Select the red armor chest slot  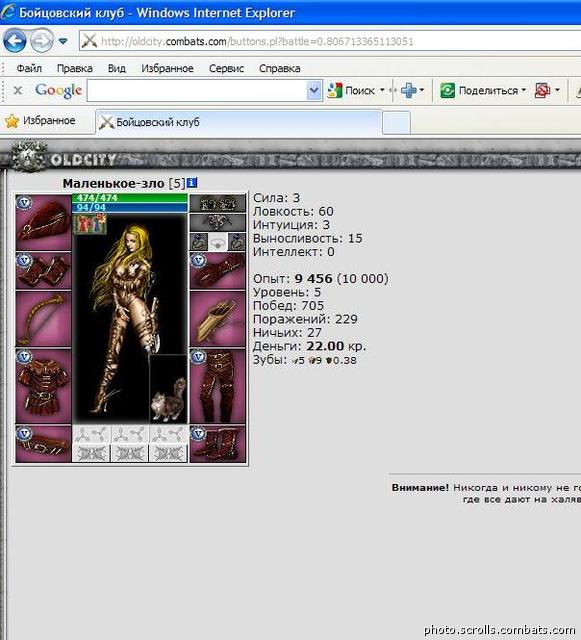tap(43, 386)
